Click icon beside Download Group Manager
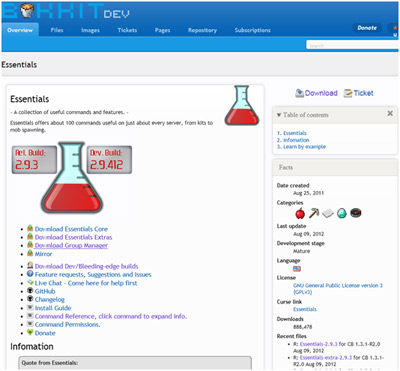Screen dimensions: 400x371 tap(30, 245)
